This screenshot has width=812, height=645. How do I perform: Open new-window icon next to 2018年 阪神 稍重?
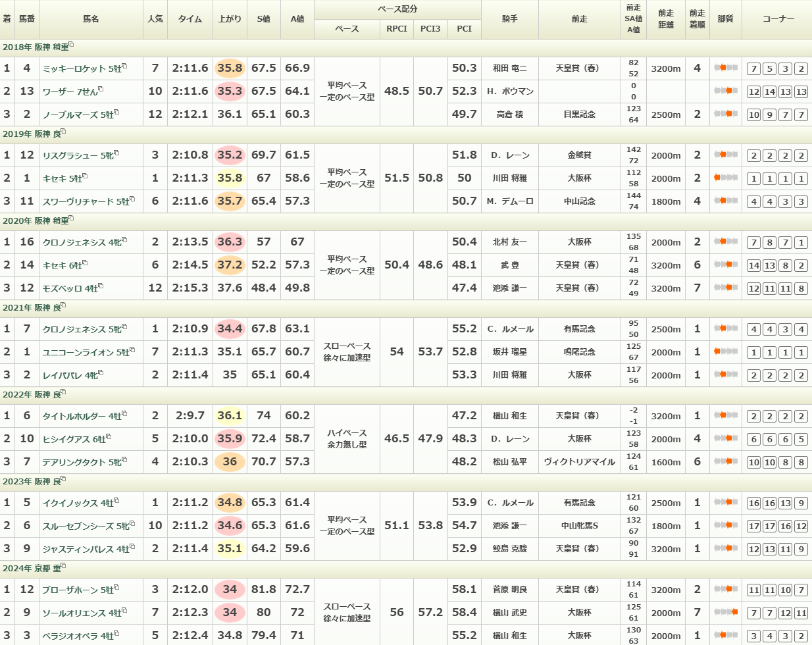pos(72,45)
